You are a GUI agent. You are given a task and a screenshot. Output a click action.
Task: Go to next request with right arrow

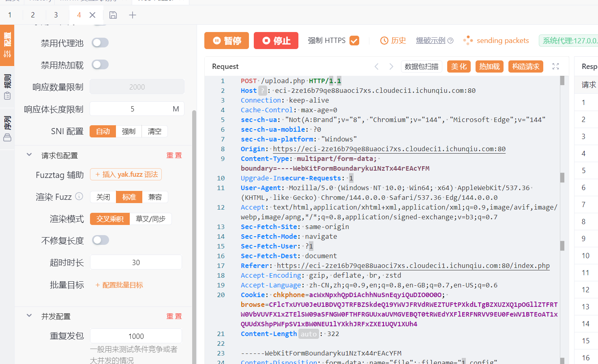(391, 66)
